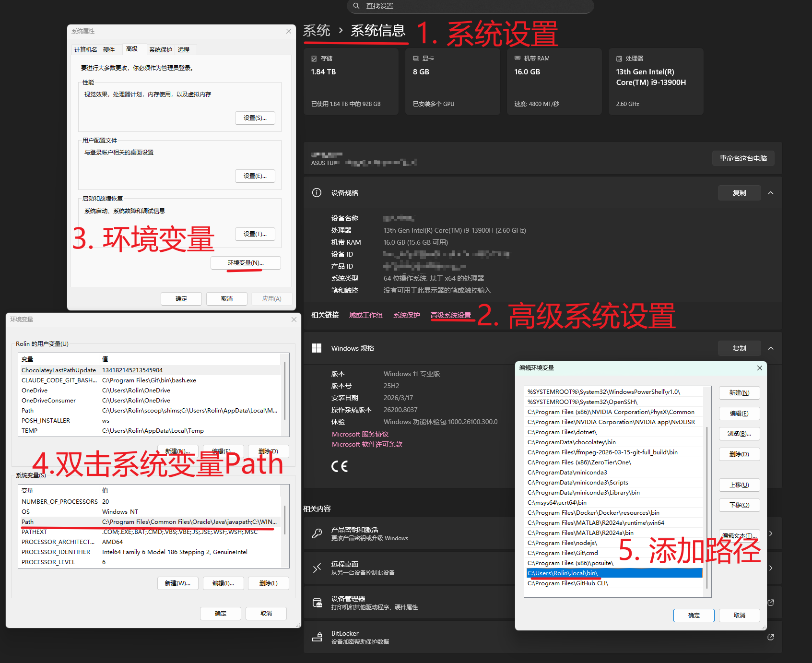Click 环境变量(N)... button
812x663 pixels.
pos(246,263)
